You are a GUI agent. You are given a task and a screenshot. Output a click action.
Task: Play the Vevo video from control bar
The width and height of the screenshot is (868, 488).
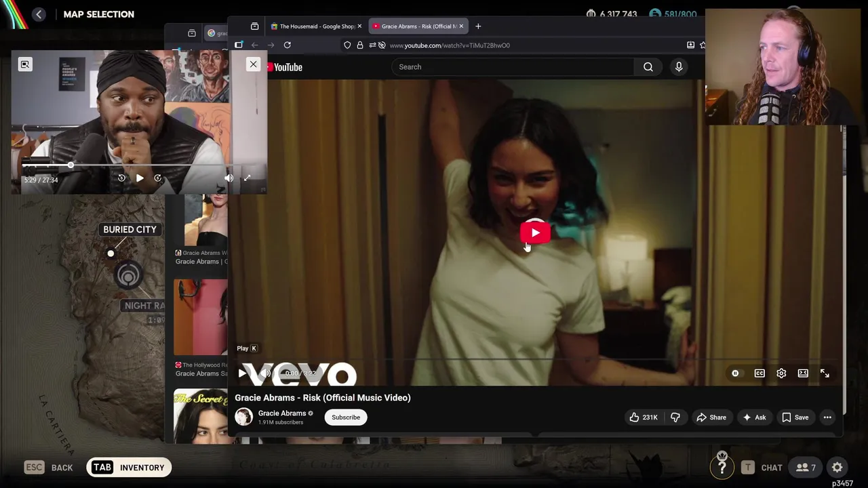(x=242, y=373)
